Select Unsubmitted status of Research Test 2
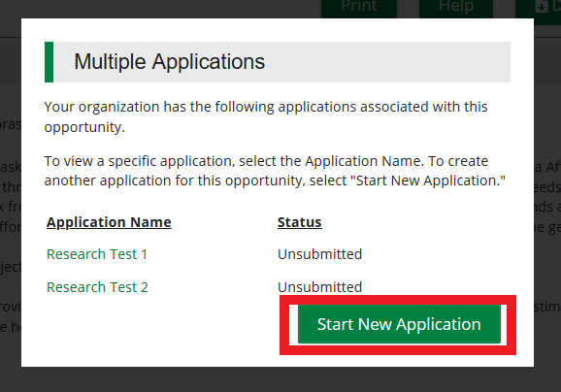The image size is (561, 392). pyautogui.click(x=320, y=287)
